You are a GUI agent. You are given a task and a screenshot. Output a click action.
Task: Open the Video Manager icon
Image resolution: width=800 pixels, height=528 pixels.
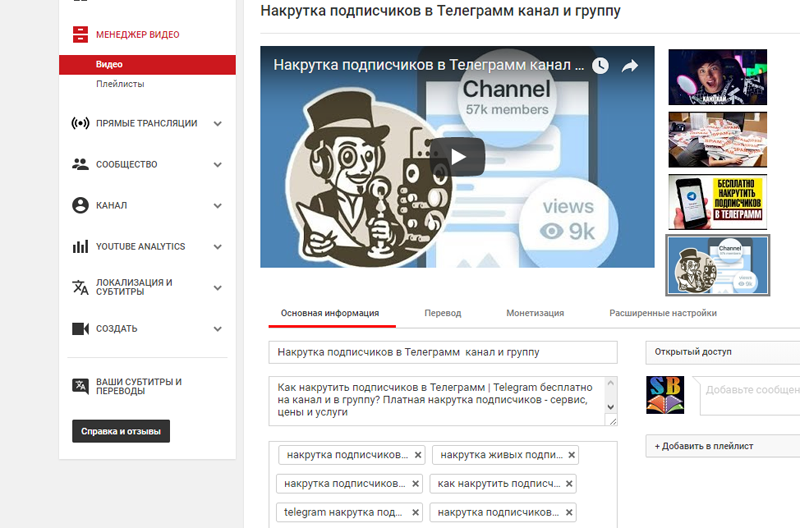point(80,34)
